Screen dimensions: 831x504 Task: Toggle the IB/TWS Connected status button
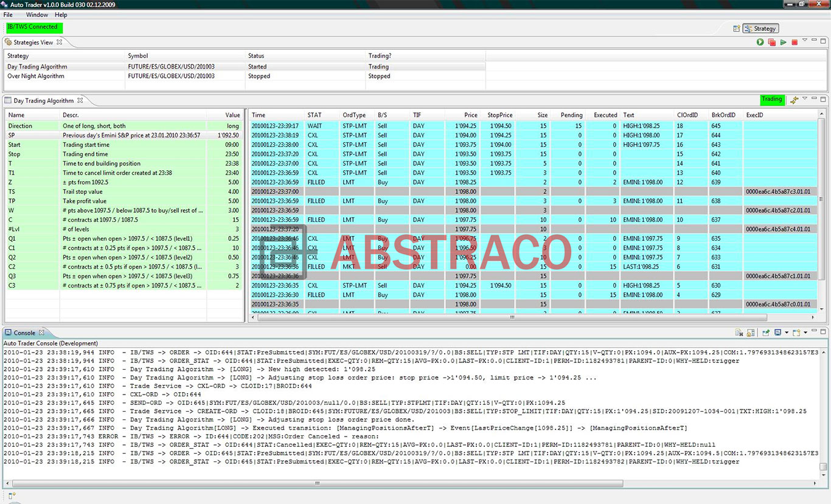33,27
